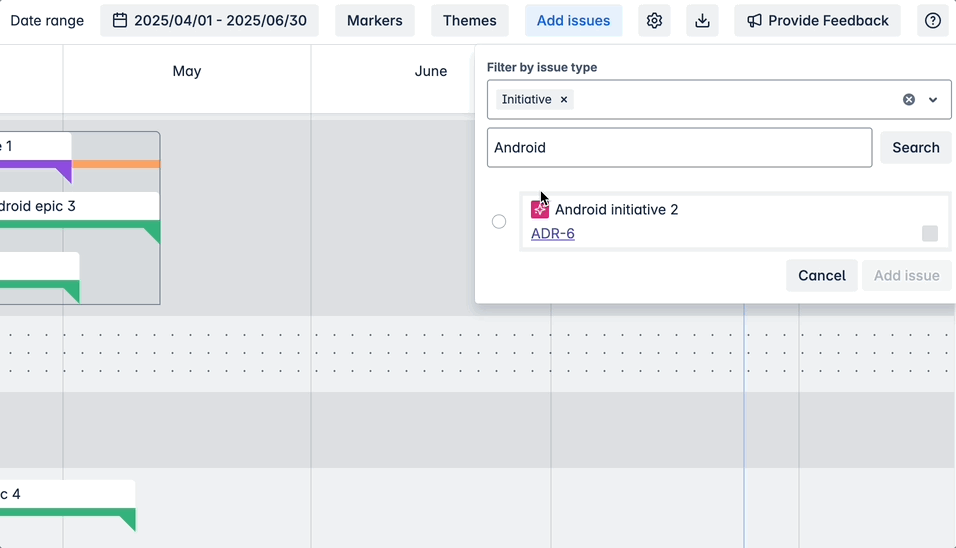Remove the Initiative filter tag
956x548 pixels.
coord(564,100)
